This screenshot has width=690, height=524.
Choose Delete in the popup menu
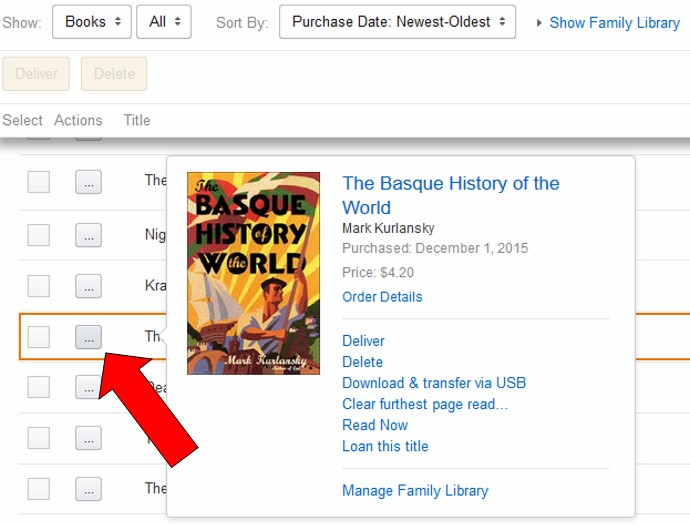(363, 362)
